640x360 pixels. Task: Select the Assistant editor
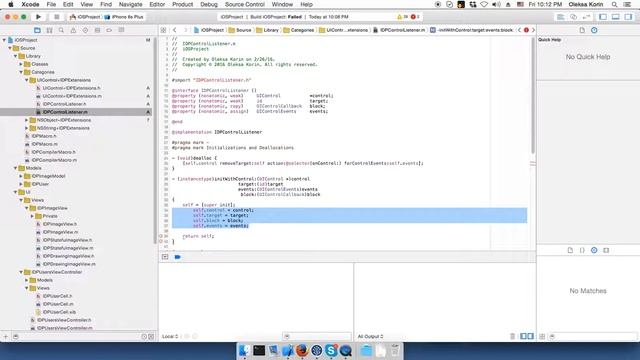(x=573, y=17)
